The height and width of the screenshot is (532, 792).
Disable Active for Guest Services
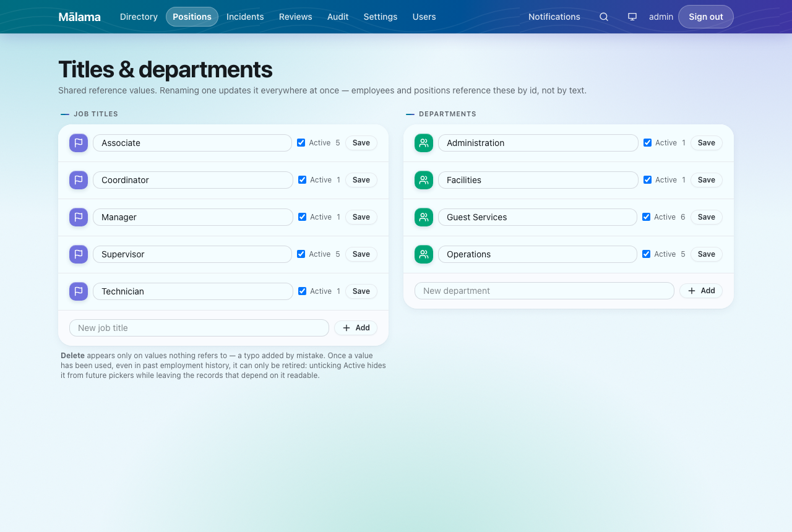tap(647, 217)
